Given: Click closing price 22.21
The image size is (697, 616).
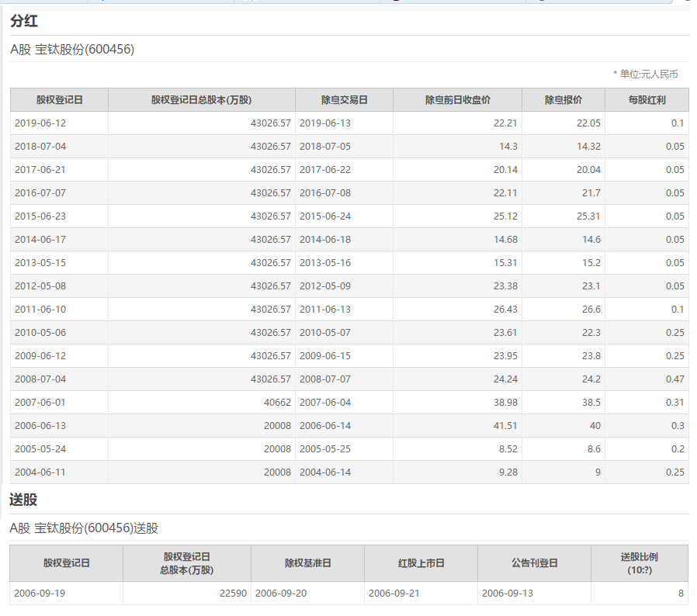Looking at the screenshot, I should click(x=505, y=123).
